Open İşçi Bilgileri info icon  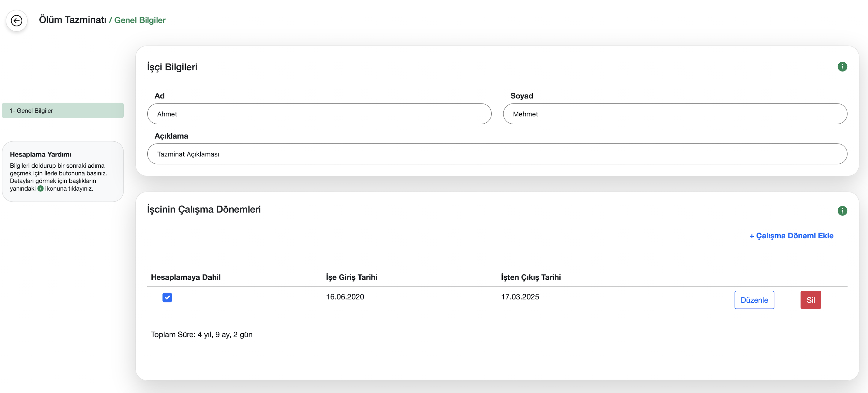[842, 67]
